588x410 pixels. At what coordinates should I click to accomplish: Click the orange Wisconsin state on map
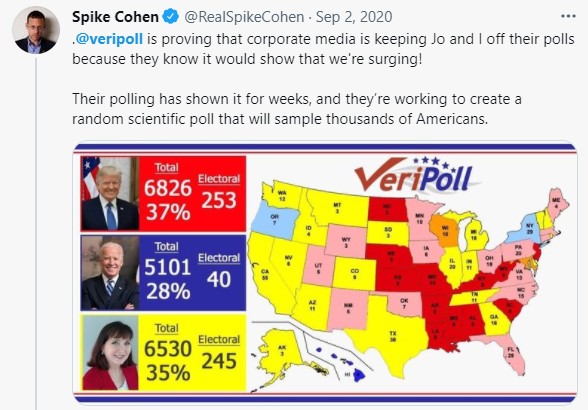444,230
